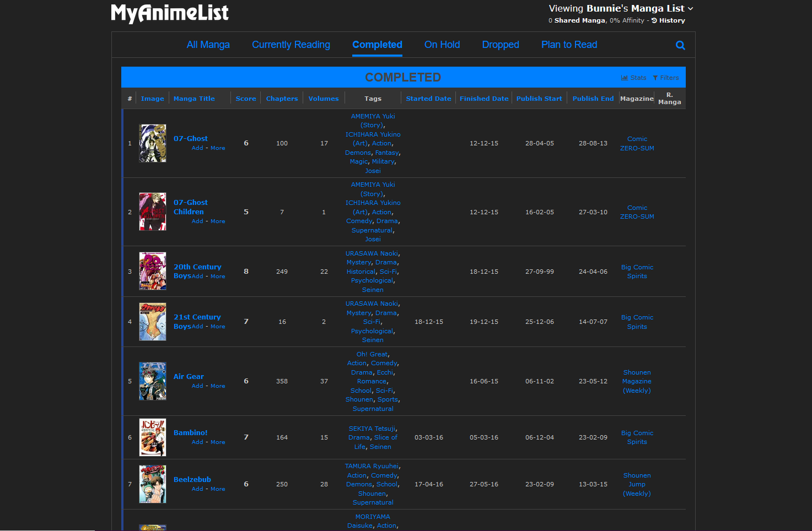812x531 pixels.
Task: Click the Add link under Bambino!
Action: (197, 442)
